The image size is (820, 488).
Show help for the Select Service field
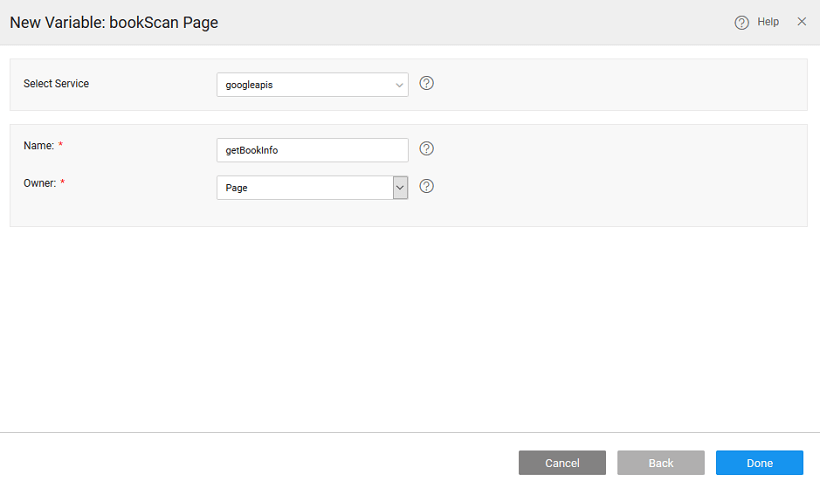(426, 84)
